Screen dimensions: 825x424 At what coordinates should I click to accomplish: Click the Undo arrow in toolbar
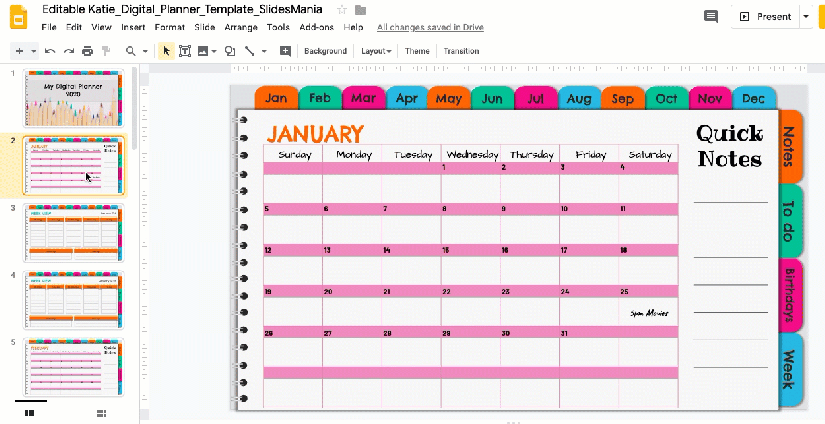50,51
